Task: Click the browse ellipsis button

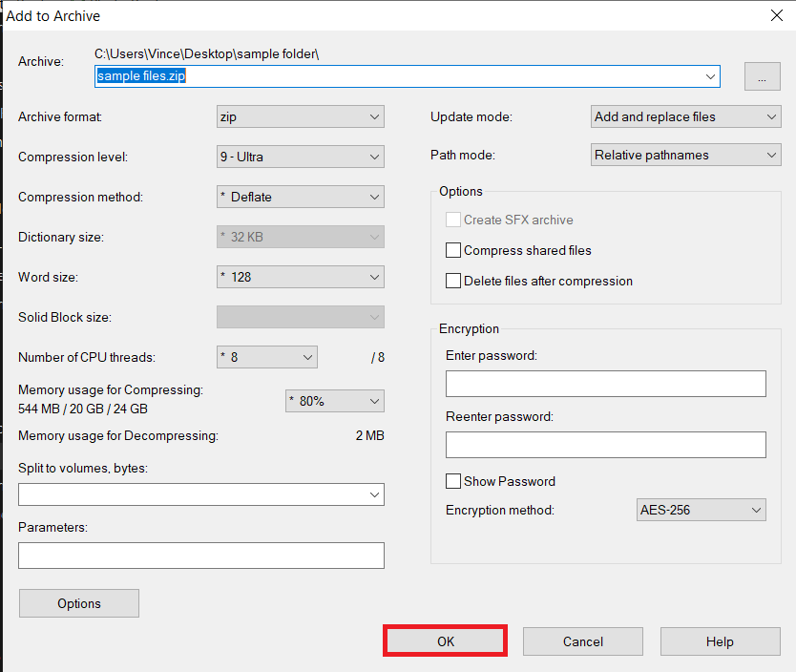Action: tap(762, 75)
